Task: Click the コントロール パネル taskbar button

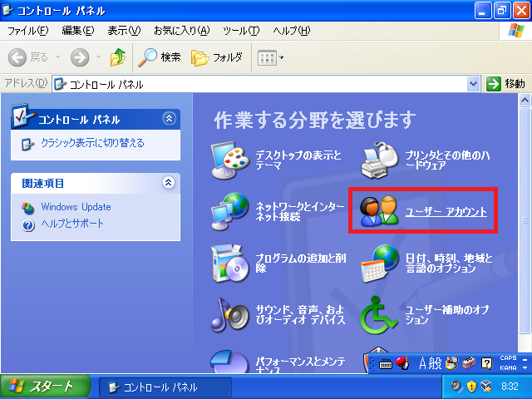Action: point(165,387)
